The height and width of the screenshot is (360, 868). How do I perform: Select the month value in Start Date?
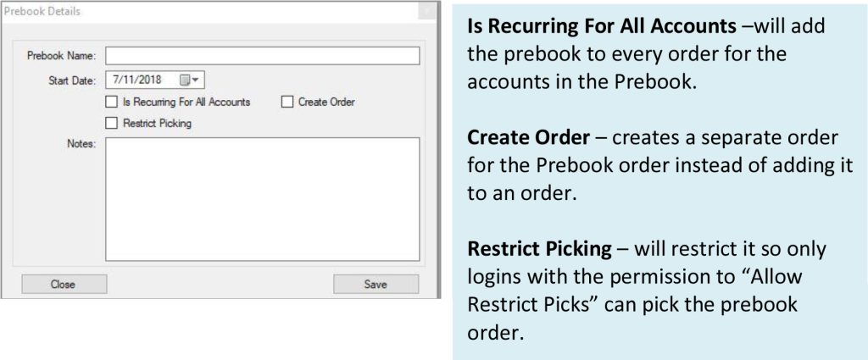[x=115, y=80]
